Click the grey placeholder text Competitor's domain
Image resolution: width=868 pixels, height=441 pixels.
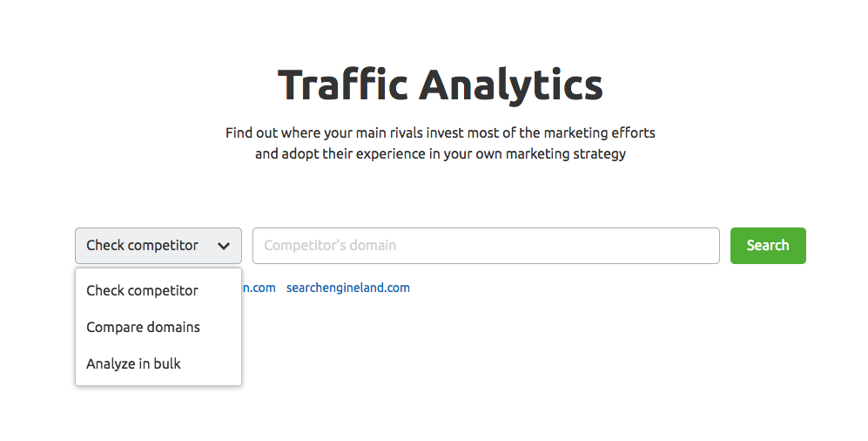330,245
